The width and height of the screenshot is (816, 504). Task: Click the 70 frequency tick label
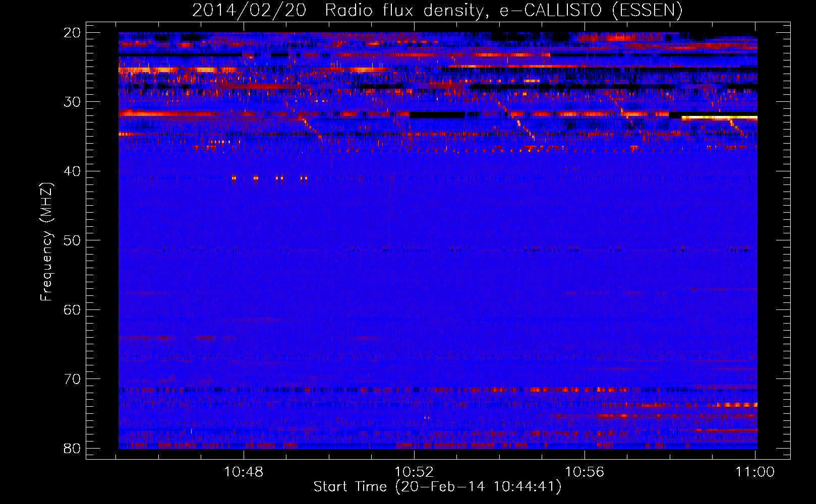pos(73,379)
